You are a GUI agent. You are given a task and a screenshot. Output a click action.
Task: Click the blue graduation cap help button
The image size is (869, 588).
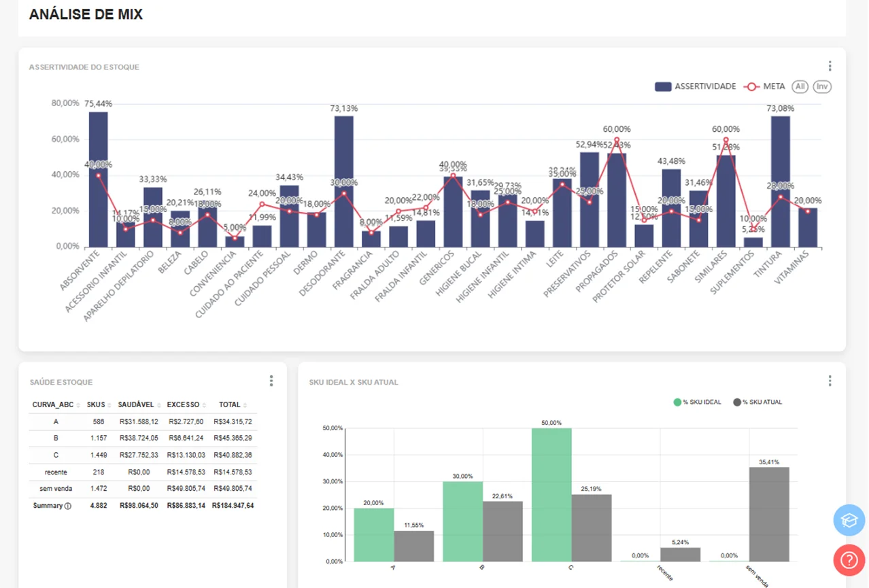(x=849, y=521)
